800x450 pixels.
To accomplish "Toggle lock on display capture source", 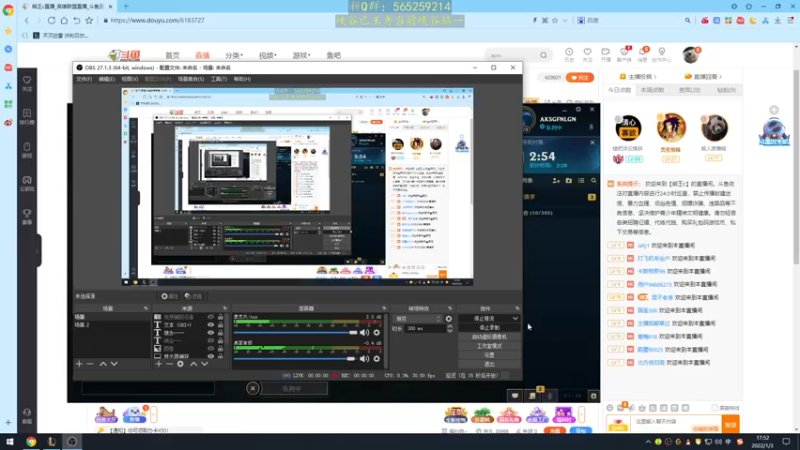I will coord(220,356).
